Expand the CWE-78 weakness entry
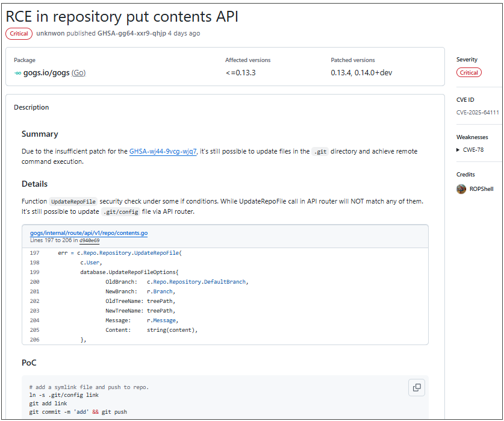This screenshot has height=421, width=504. [x=458, y=149]
